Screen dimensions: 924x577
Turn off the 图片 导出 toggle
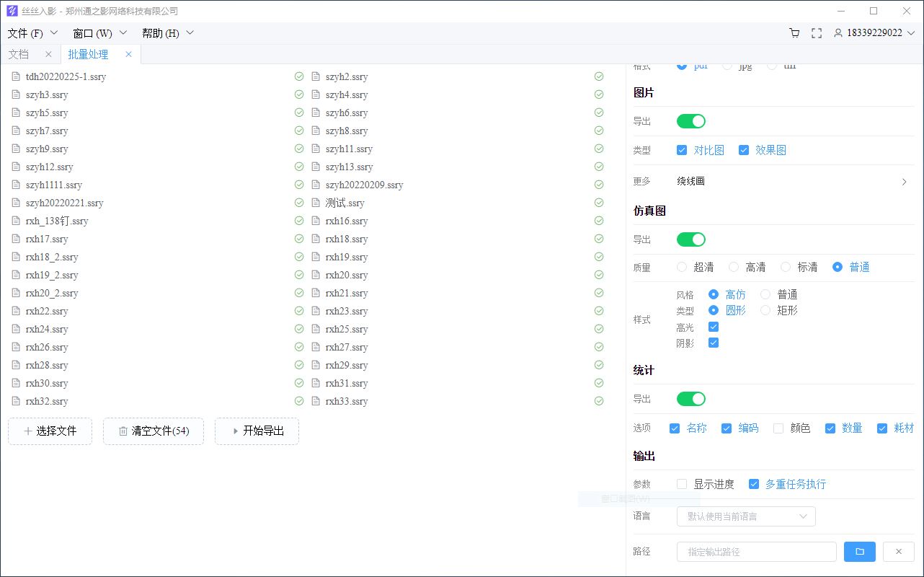click(x=690, y=120)
